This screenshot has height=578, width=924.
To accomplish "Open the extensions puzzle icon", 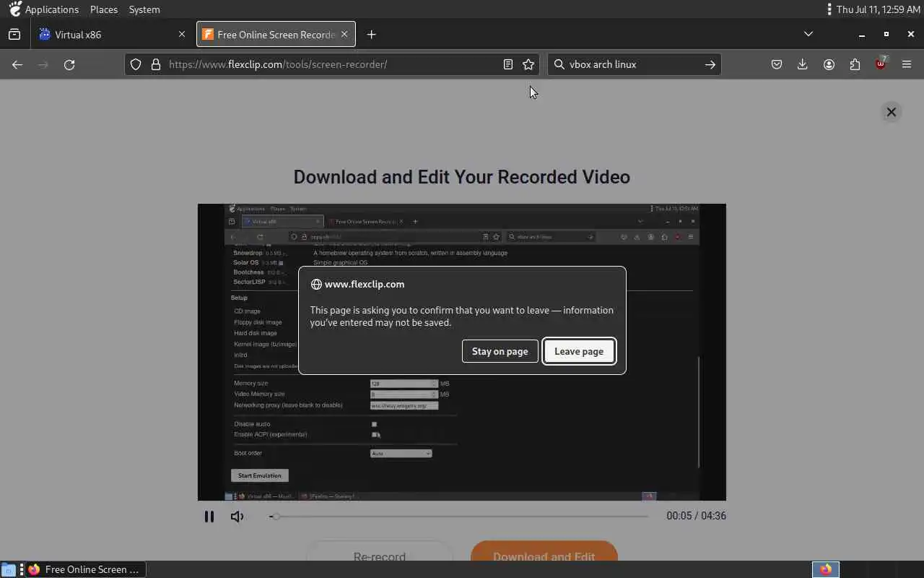I will click(855, 64).
